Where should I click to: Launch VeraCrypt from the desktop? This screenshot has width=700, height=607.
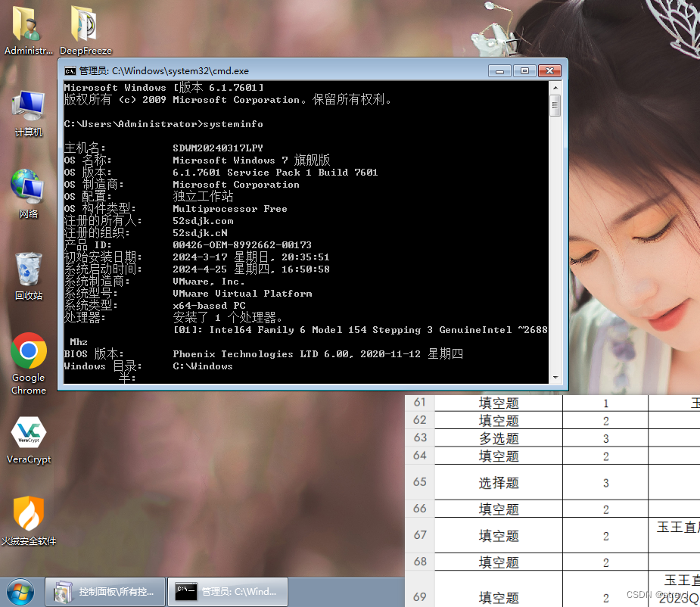pos(29,440)
